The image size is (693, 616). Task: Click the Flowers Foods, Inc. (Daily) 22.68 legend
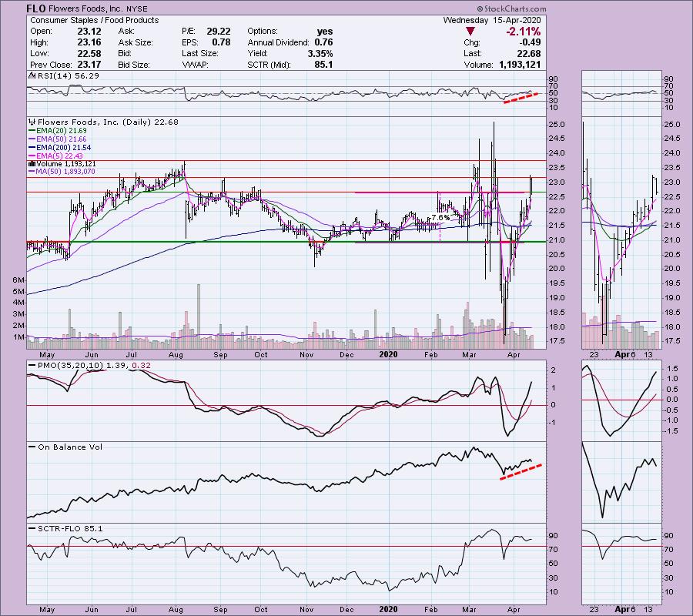(x=109, y=122)
